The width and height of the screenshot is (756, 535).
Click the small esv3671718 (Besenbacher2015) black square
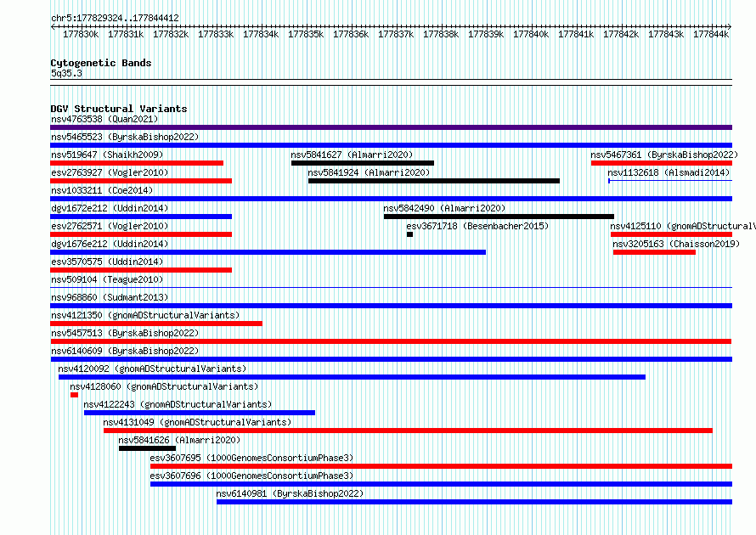(409, 234)
